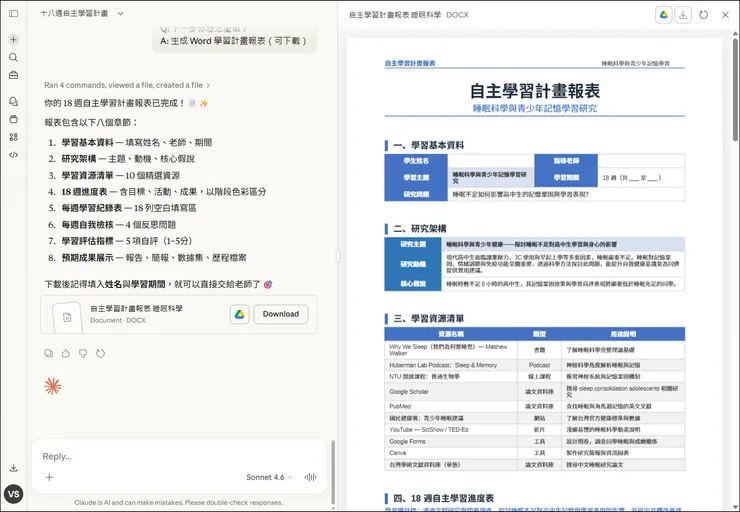
Task: Give thumbs up to response
Action: click(x=66, y=353)
